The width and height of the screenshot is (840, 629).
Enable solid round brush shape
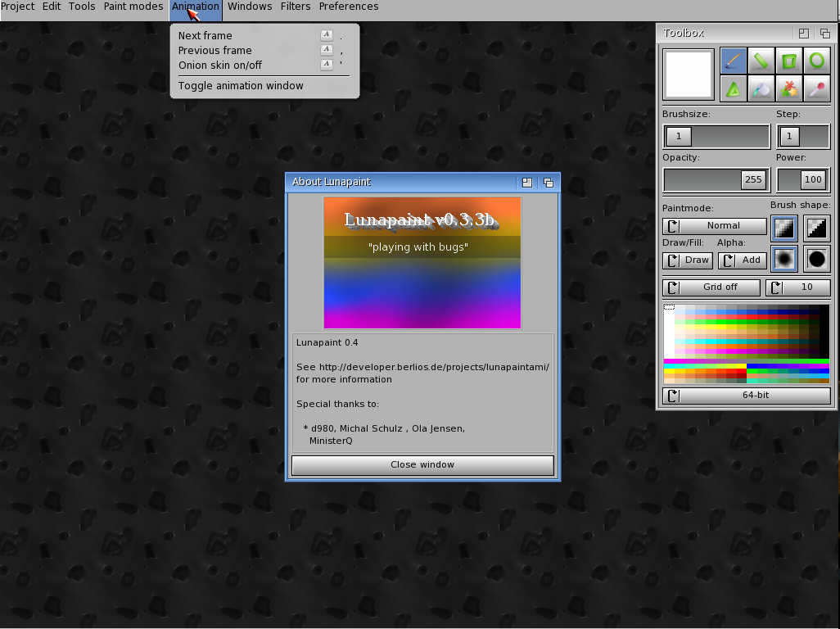coord(816,260)
